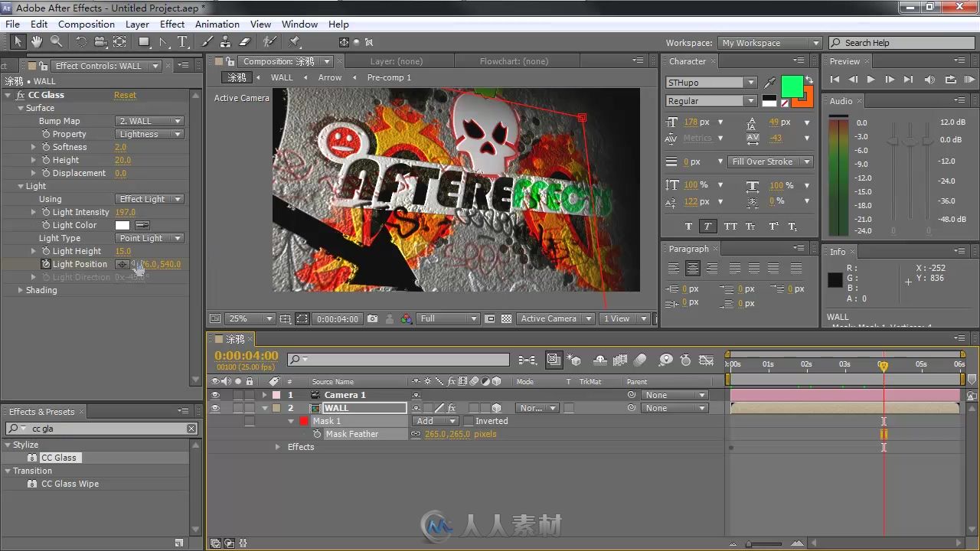Select the Pan Behind tool
The image size is (980, 551).
pyautogui.click(x=119, y=42)
